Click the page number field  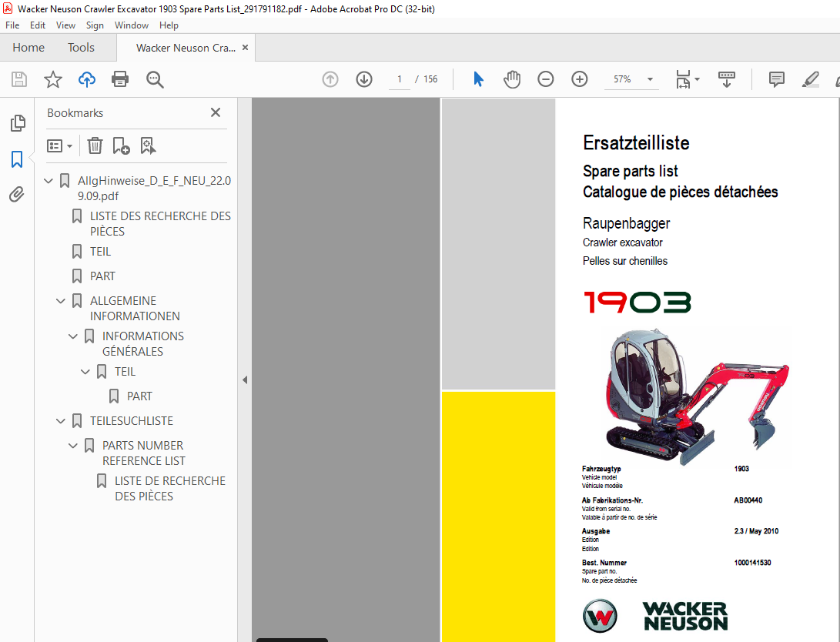point(399,79)
